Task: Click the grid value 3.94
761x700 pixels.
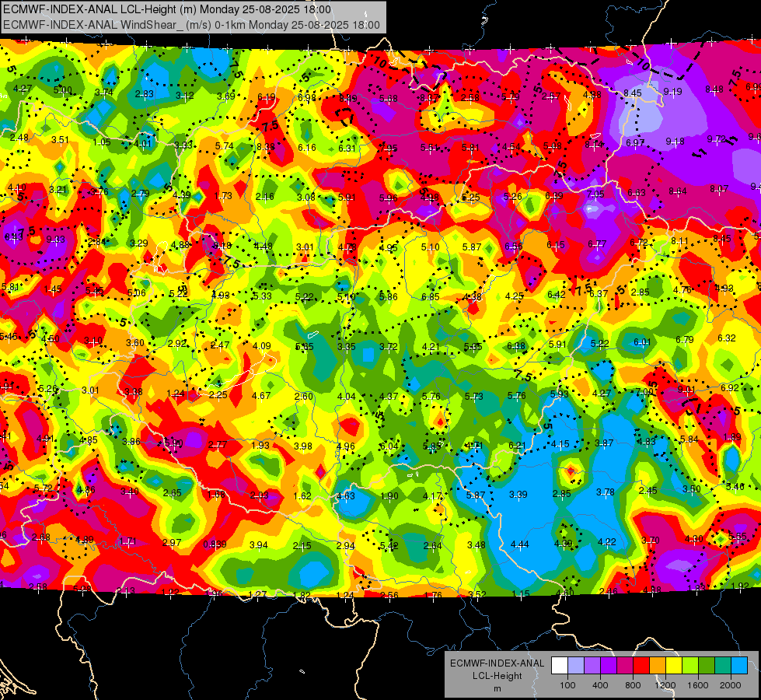Action: (x=259, y=545)
